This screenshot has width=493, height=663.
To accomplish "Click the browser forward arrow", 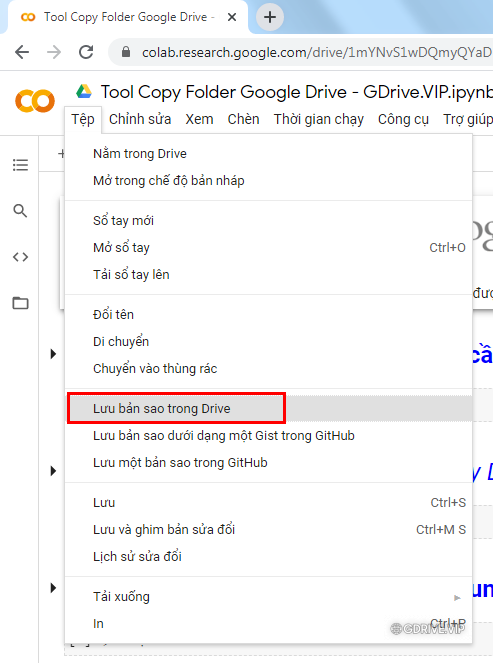I will coord(54,52).
